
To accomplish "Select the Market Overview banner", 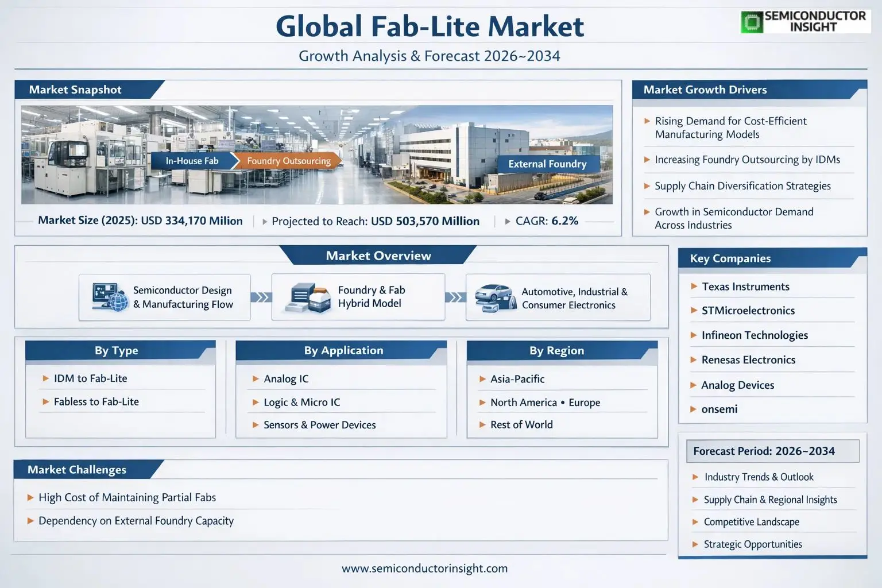I will click(x=378, y=256).
